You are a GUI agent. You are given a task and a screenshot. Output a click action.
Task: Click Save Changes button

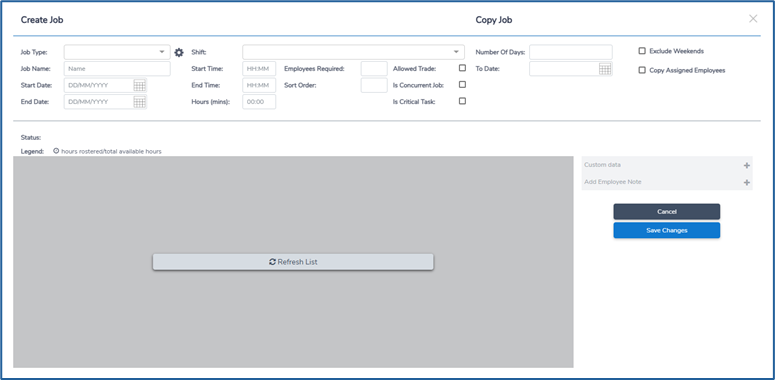tap(667, 230)
